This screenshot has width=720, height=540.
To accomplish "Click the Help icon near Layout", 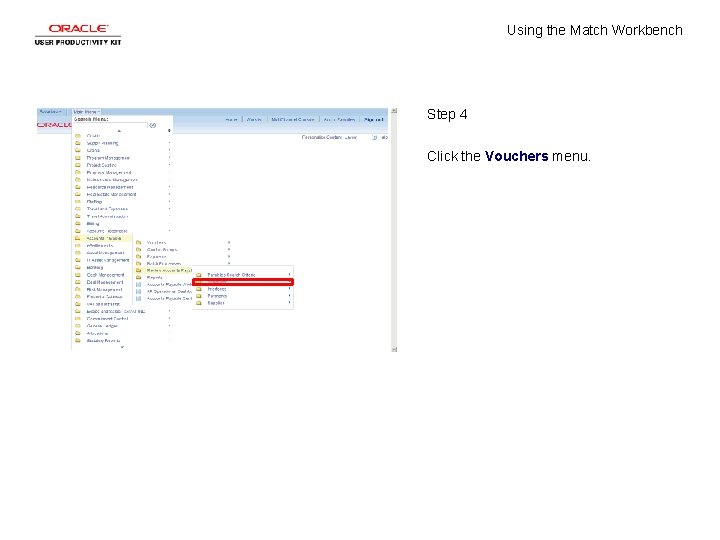I will (375, 137).
